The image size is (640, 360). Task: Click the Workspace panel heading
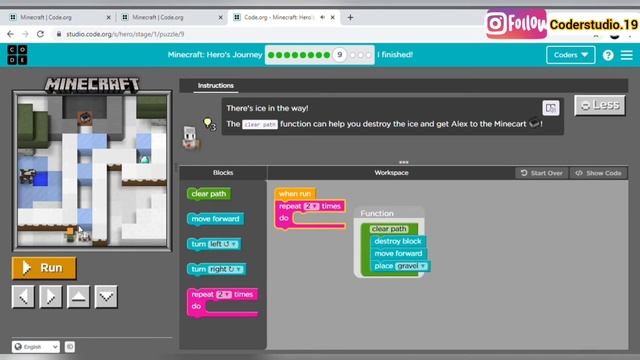[x=391, y=173]
